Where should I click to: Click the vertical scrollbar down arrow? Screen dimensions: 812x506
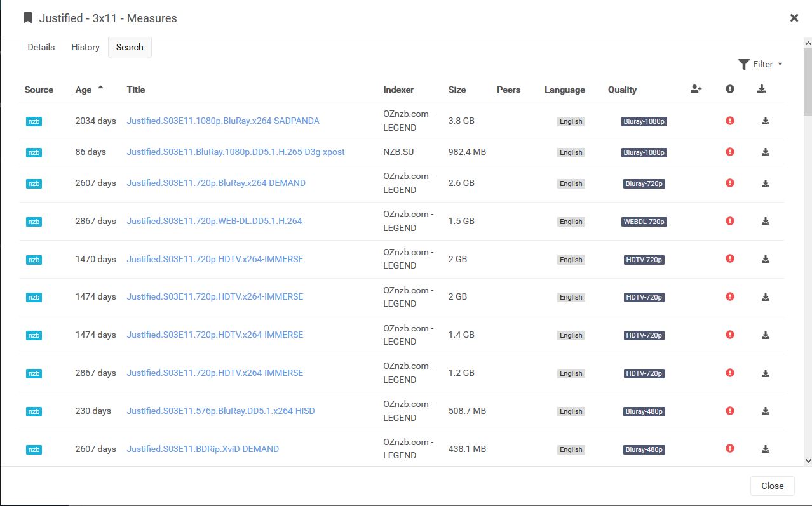[x=808, y=462]
